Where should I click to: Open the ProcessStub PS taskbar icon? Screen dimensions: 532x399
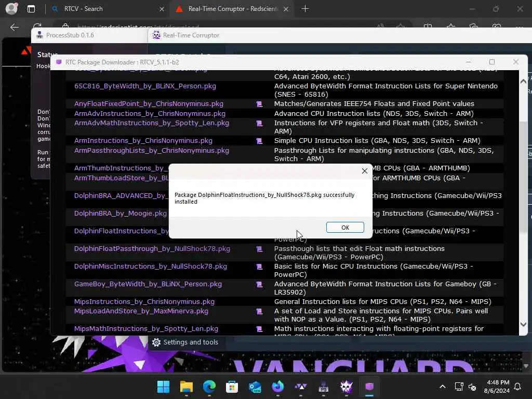tap(323, 387)
